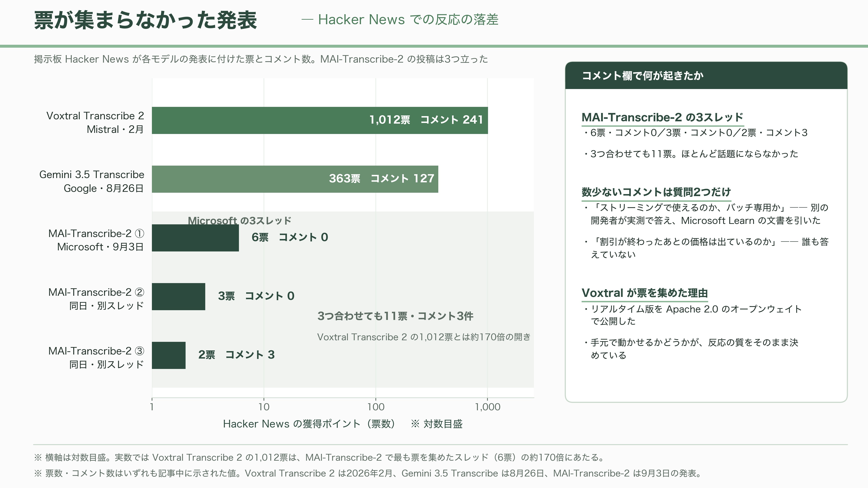Select the subtitle 'Hacker News での反応の落差'
The image size is (868, 488).
pyautogui.click(x=408, y=19)
